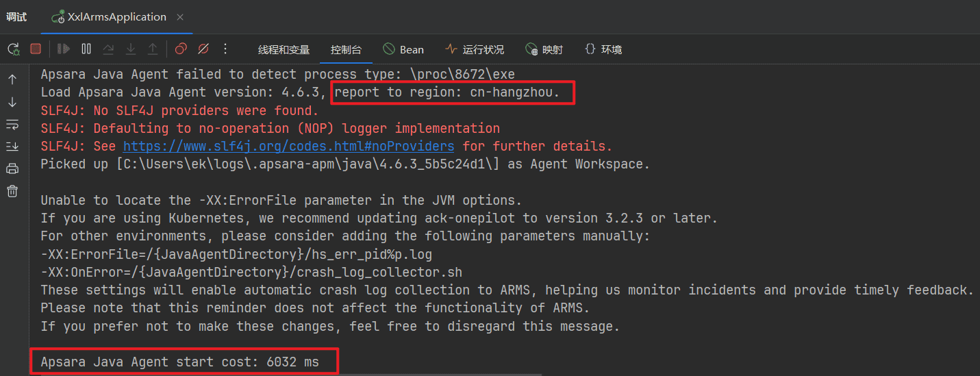This screenshot has height=376, width=980.
Task: Select the 控制台 console tab
Action: (346, 50)
